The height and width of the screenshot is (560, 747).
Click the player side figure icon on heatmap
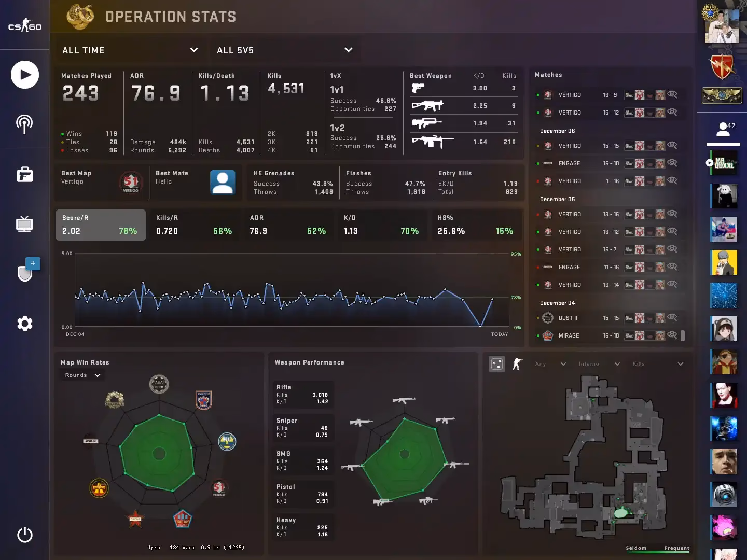[517, 364]
